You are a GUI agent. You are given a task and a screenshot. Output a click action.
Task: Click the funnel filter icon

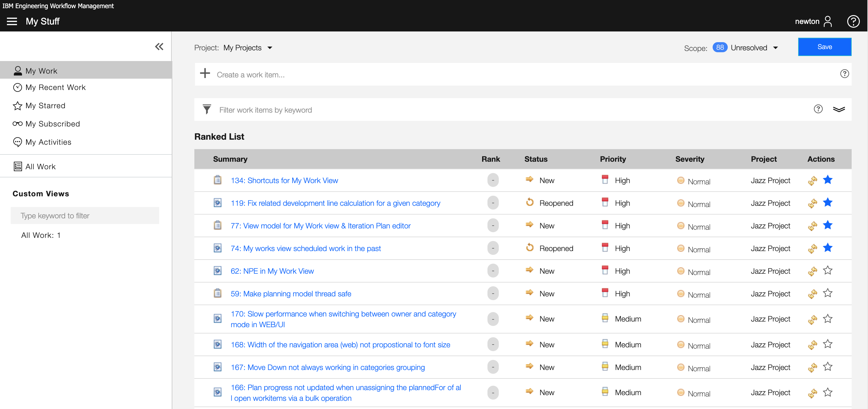(207, 109)
